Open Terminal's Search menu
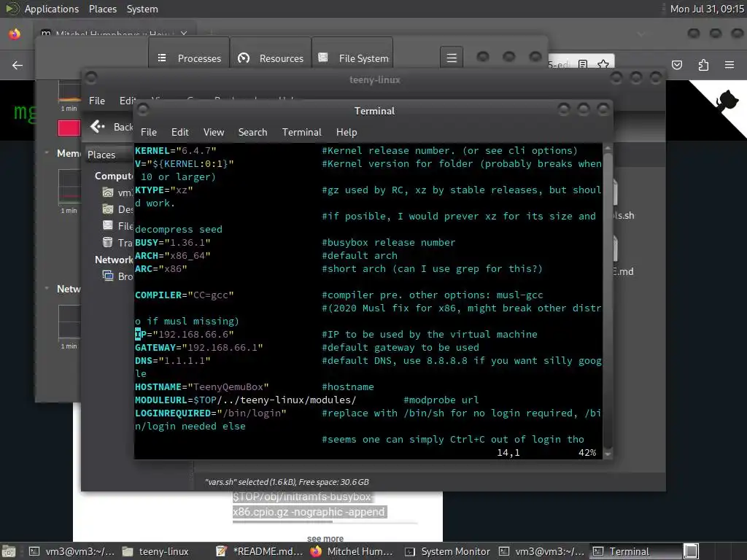 pyautogui.click(x=252, y=133)
